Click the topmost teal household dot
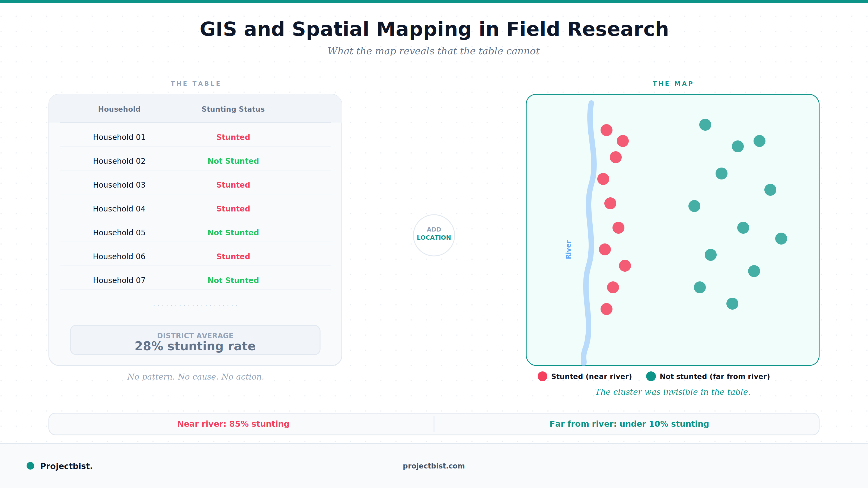 (705, 125)
